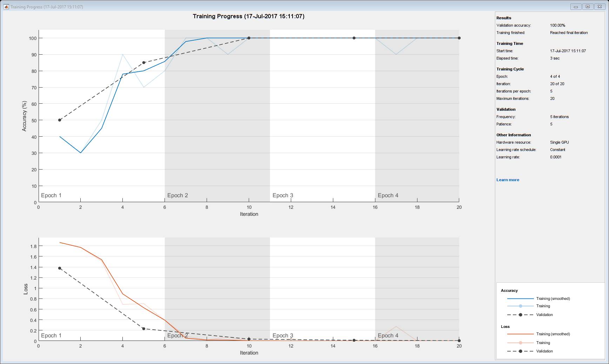Screen dimensions: 609x364
Task: Minimize the Training Progress window
Action: click(576, 7)
